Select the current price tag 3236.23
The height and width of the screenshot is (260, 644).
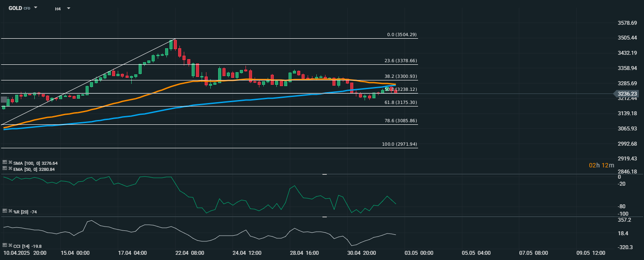click(626, 93)
